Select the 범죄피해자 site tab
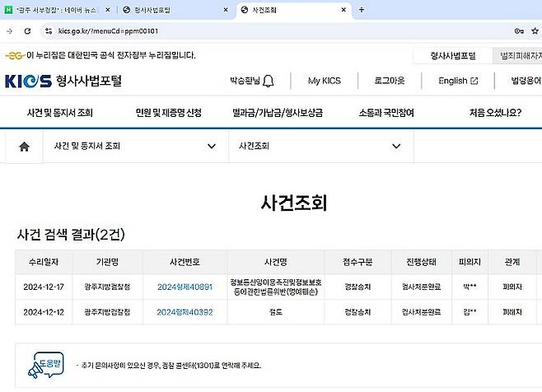This screenshot has width=542, height=392. (517, 56)
